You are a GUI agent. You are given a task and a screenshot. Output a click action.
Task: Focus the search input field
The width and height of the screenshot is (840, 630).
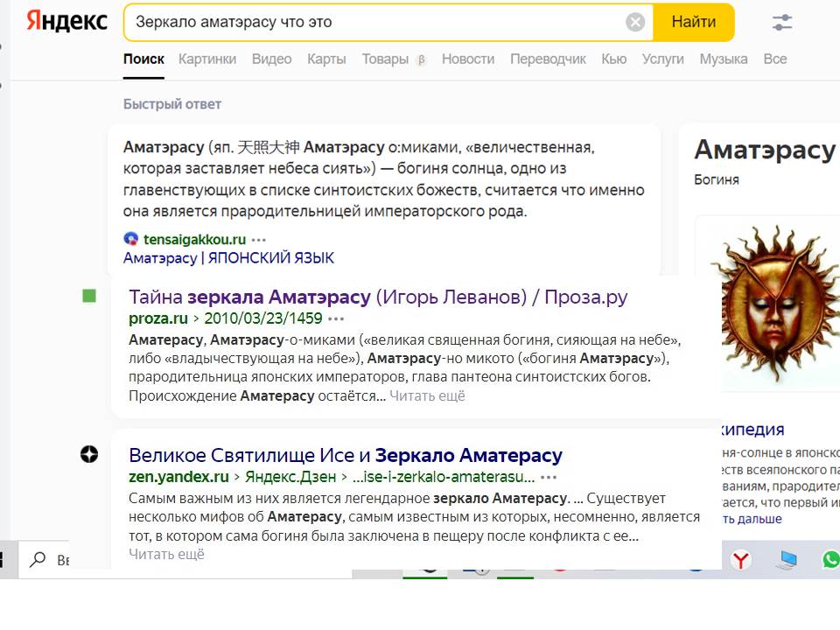[375, 22]
